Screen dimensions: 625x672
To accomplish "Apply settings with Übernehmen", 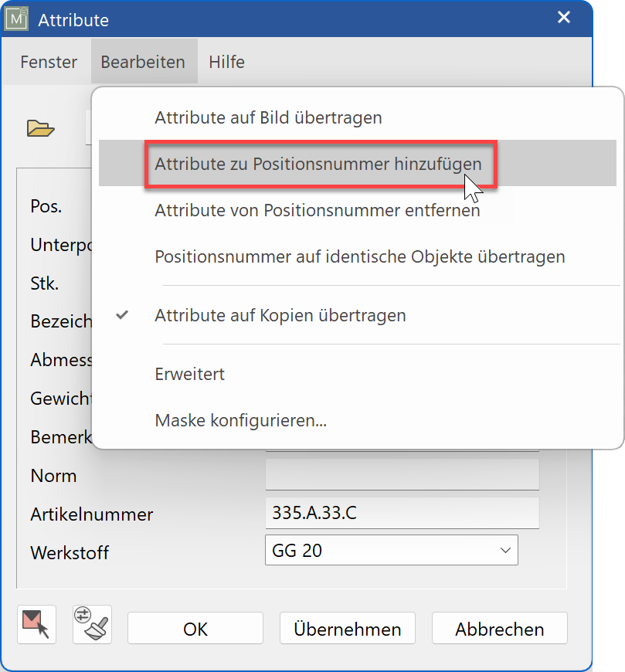I will 347,628.
